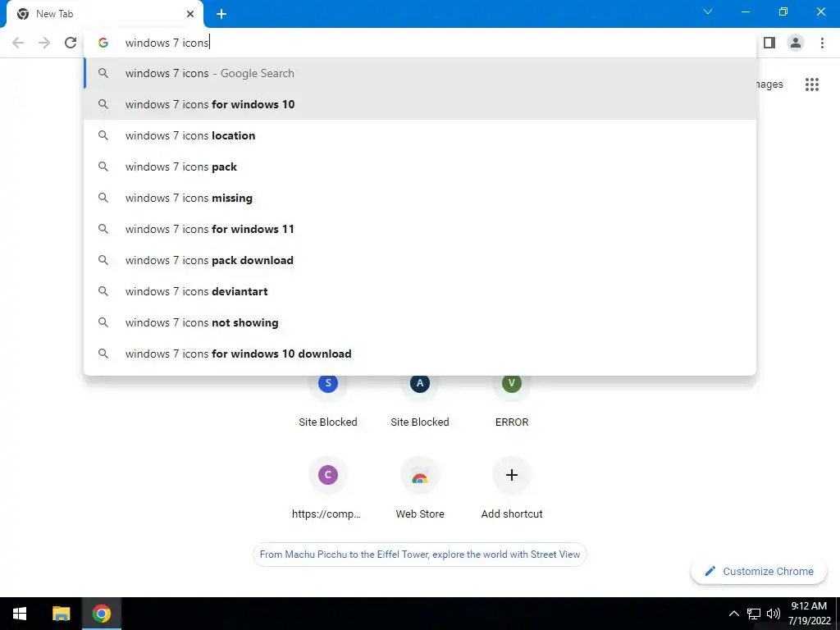Click Add shortcut plus tile
The height and width of the screenshot is (630, 840).
click(x=512, y=487)
